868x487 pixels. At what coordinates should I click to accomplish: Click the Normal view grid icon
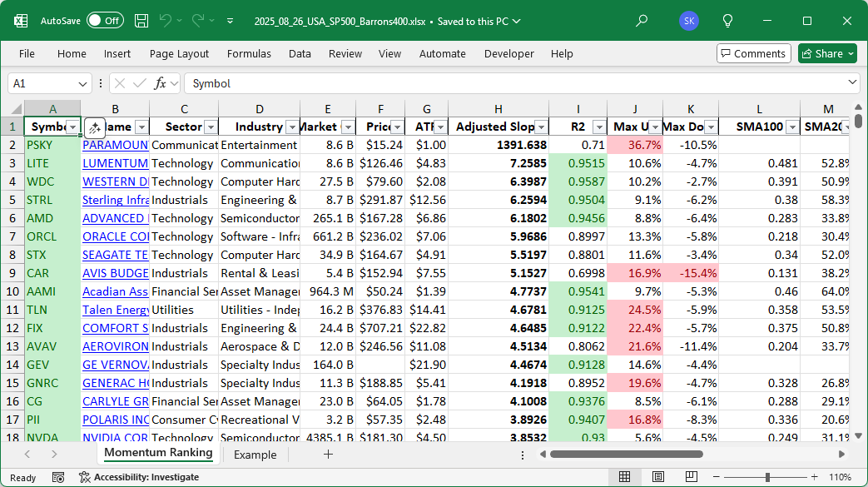tap(624, 477)
